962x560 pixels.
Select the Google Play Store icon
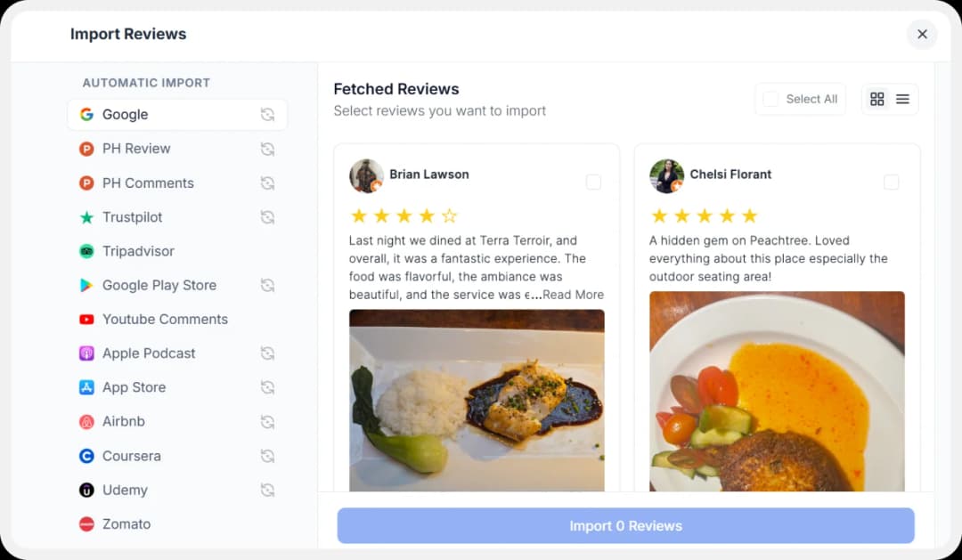(x=86, y=285)
